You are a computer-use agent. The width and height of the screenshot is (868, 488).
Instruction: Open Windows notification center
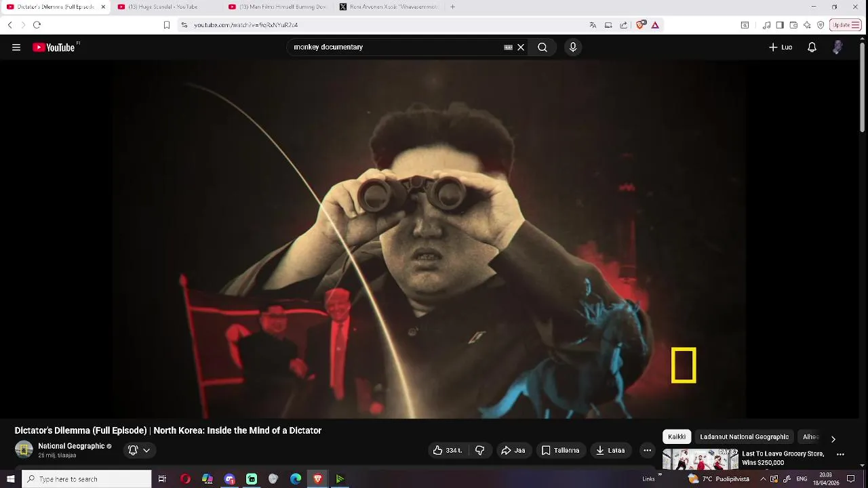point(851,479)
